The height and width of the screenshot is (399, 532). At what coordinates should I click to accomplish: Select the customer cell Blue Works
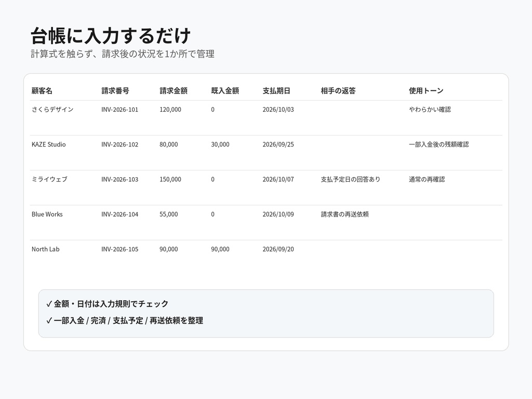pyautogui.click(x=47, y=214)
